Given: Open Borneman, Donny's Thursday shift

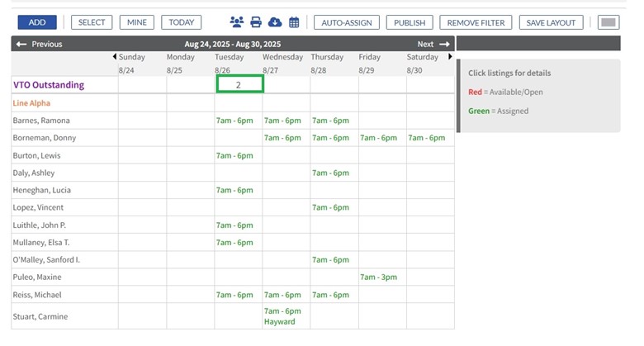Looking at the screenshot, I should (330, 138).
